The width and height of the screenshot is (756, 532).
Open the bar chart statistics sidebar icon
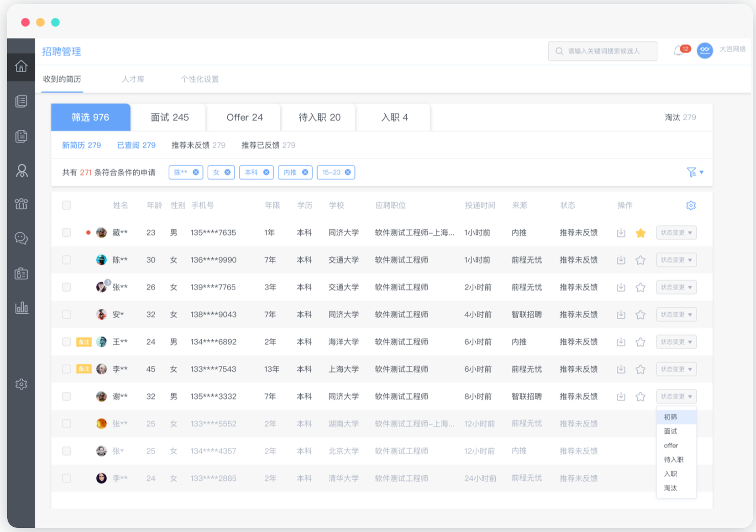click(x=21, y=307)
